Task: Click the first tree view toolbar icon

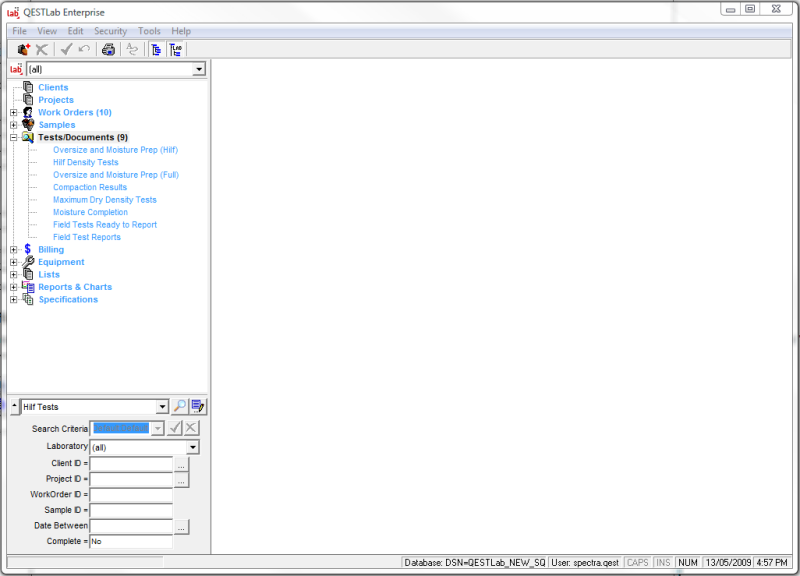Action: 156,48
